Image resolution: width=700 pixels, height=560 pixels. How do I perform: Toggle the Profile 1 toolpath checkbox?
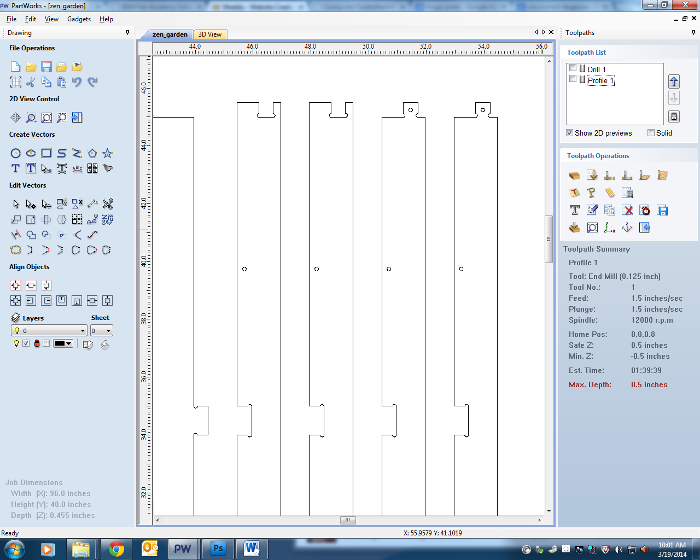[x=573, y=79]
